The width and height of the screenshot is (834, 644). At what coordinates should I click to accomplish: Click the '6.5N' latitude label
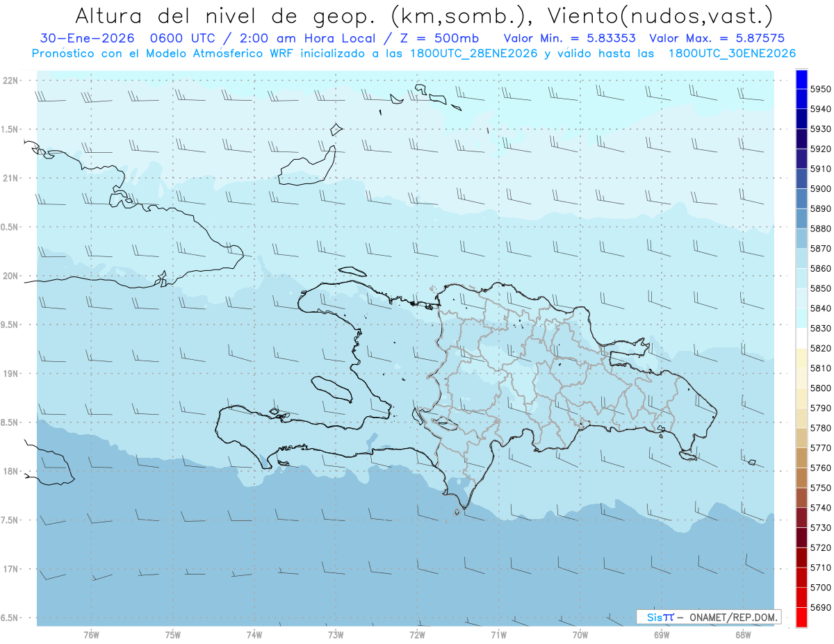pyautogui.click(x=9, y=618)
